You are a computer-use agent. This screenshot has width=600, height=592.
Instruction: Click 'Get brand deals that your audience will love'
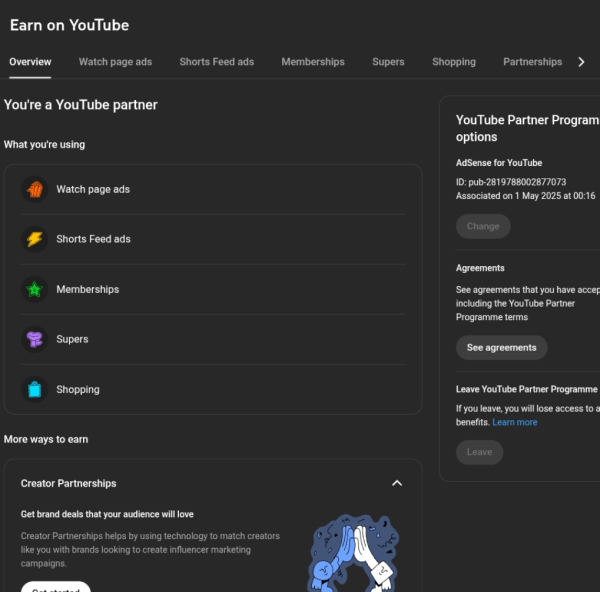pyautogui.click(x=107, y=514)
